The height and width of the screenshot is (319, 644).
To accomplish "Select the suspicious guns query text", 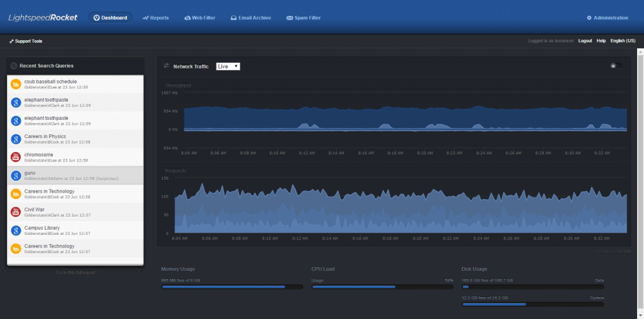I will coord(30,173).
